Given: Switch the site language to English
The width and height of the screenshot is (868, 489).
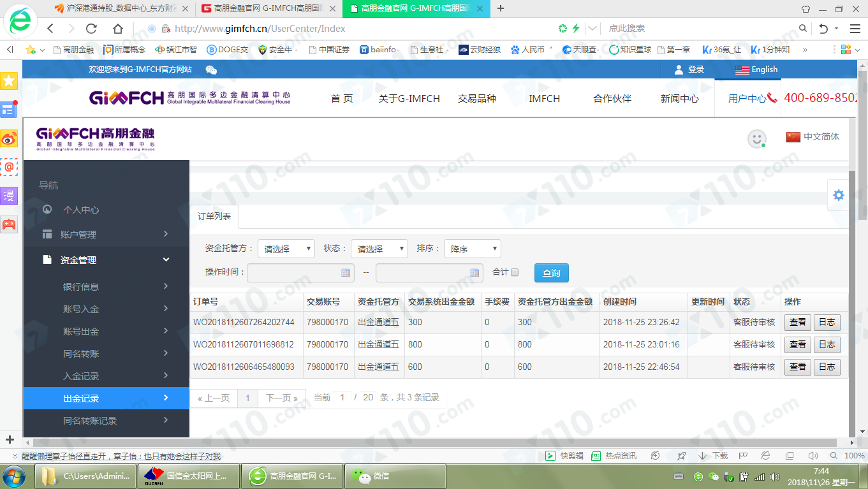Looking at the screenshot, I should [756, 69].
